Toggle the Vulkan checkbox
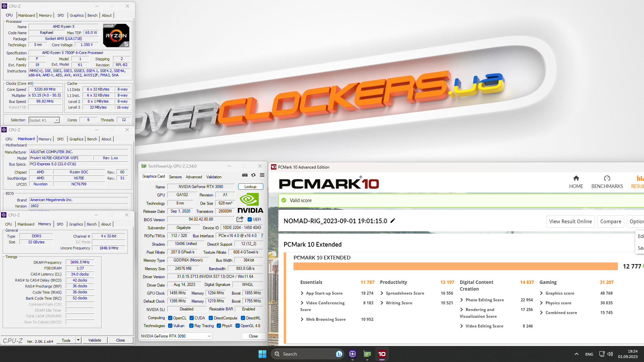Viewport: 644px width, 362px height. [x=170, y=326]
